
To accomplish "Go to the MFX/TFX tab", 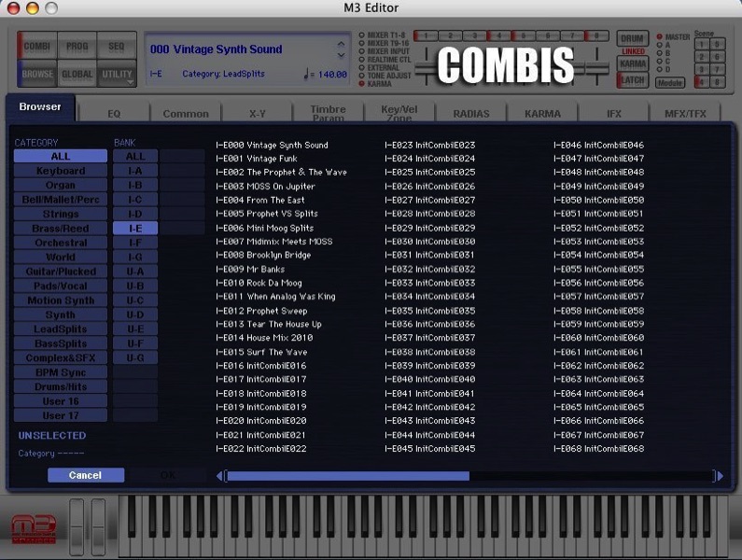I will tap(685, 114).
